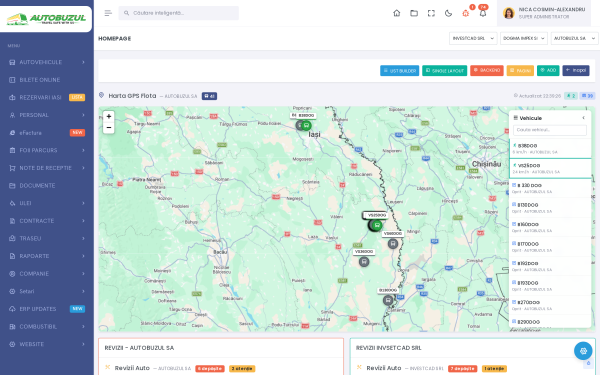Open BILETE ONLINE menu item
Image resolution: width=600 pixels, height=375 pixels.
pyautogui.click(x=47, y=80)
